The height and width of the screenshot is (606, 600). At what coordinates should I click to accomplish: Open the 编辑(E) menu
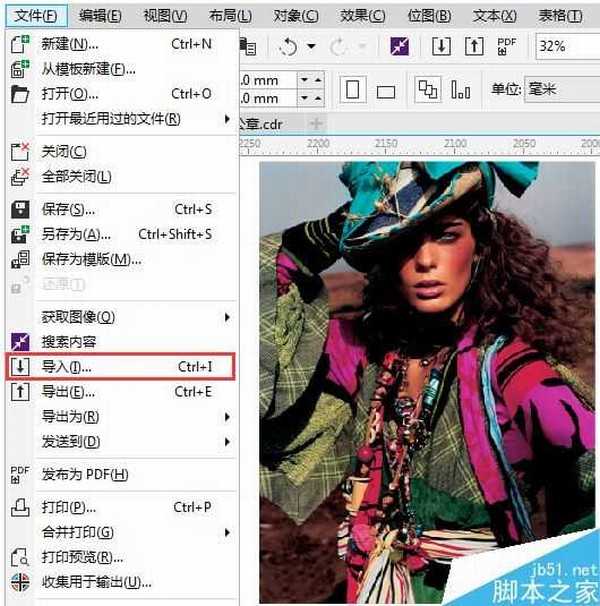click(100, 15)
